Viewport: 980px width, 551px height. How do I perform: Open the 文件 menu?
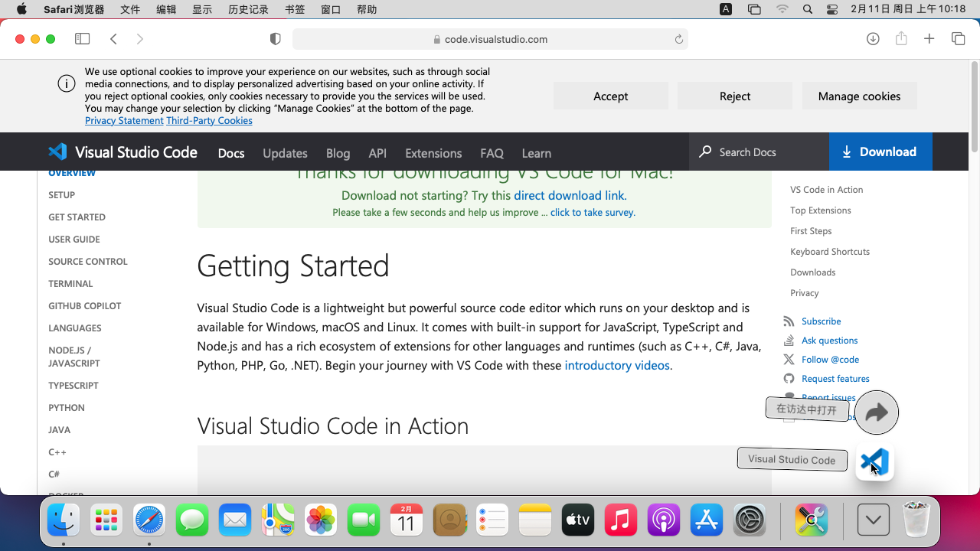click(x=130, y=10)
